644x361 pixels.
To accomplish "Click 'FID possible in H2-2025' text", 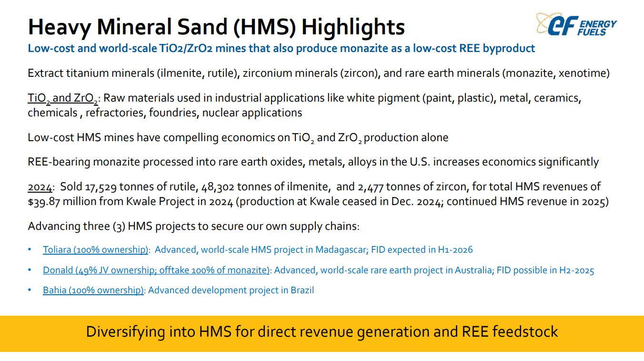I will click(545, 270).
